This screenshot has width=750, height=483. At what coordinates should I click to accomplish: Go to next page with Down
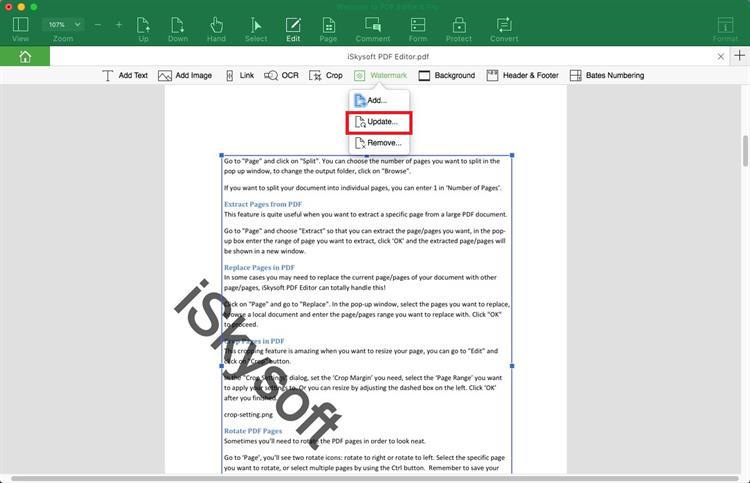tap(177, 29)
